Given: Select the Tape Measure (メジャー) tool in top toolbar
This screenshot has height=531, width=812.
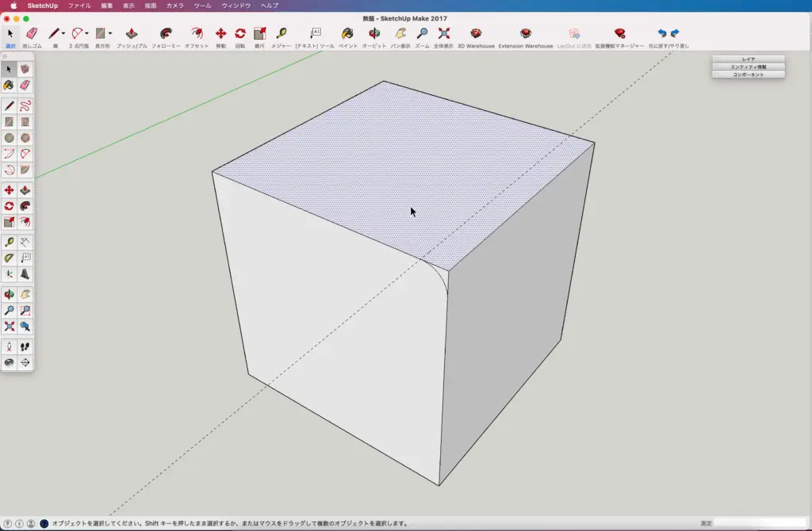Looking at the screenshot, I should tap(282, 33).
